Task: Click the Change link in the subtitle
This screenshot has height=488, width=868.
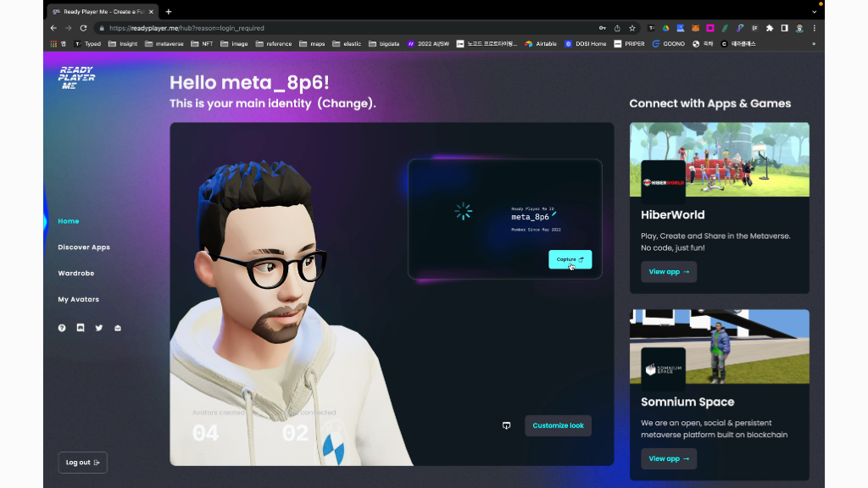Action: 346,103
